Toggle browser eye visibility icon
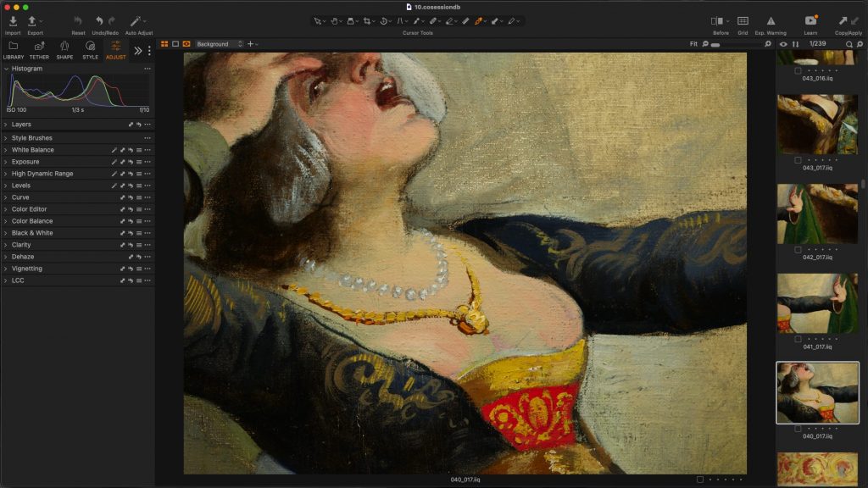 (x=783, y=44)
